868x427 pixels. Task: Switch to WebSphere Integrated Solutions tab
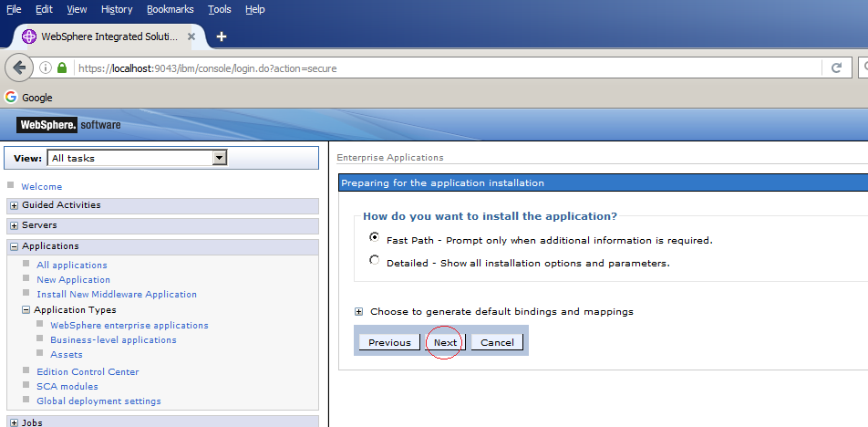point(109,36)
